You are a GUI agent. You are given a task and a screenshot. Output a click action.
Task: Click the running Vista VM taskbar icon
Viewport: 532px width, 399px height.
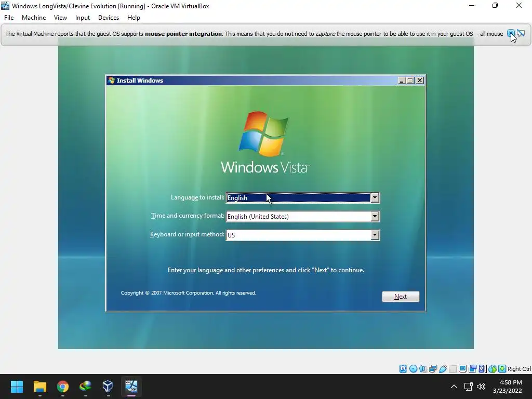(x=131, y=387)
